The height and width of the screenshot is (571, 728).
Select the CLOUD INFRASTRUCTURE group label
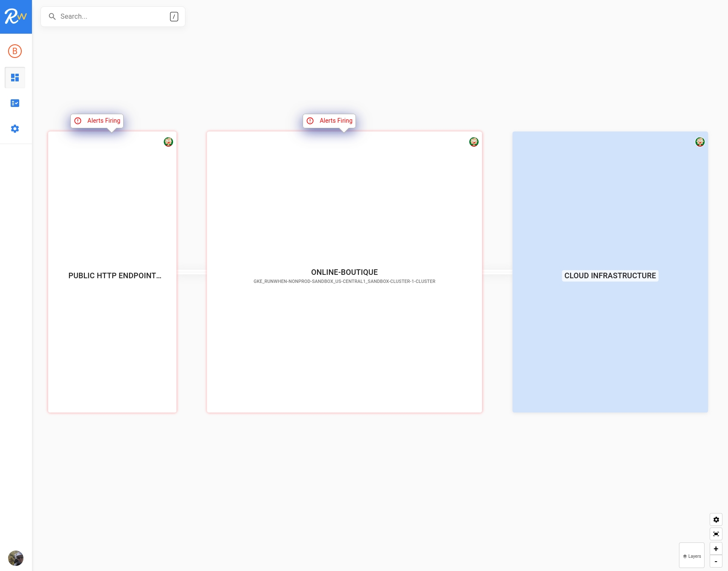(610, 276)
